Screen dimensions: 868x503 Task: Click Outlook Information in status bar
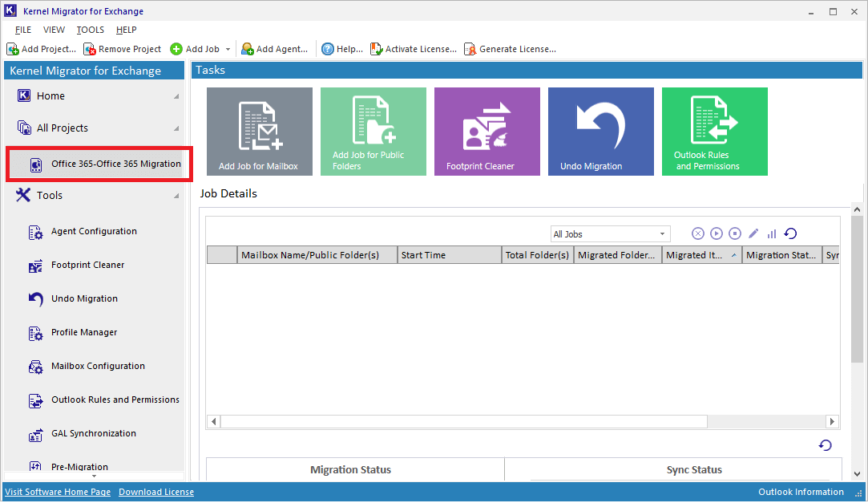801,492
